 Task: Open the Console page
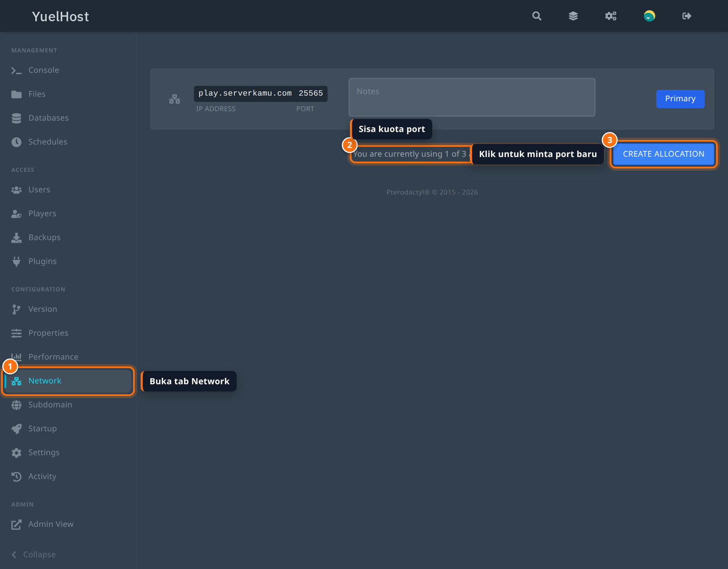[68, 70]
